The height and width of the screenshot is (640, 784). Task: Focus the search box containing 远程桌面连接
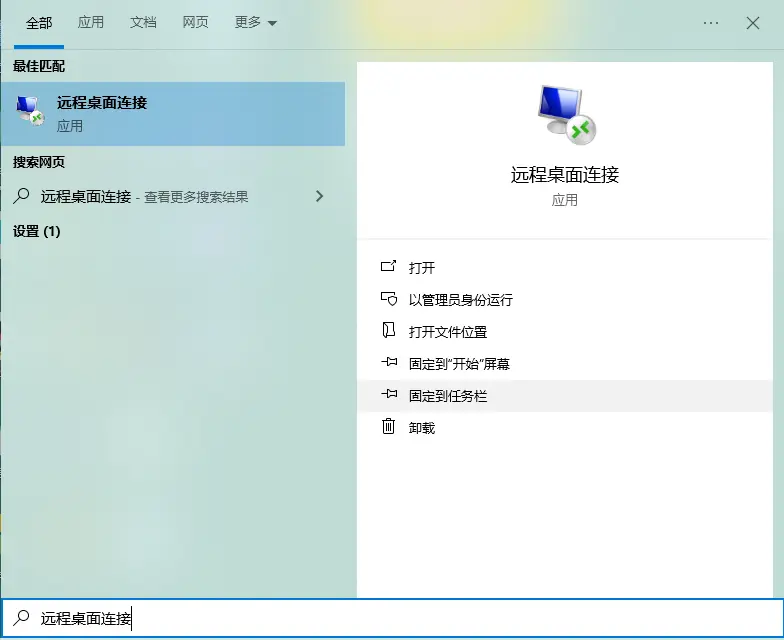(x=400, y=619)
